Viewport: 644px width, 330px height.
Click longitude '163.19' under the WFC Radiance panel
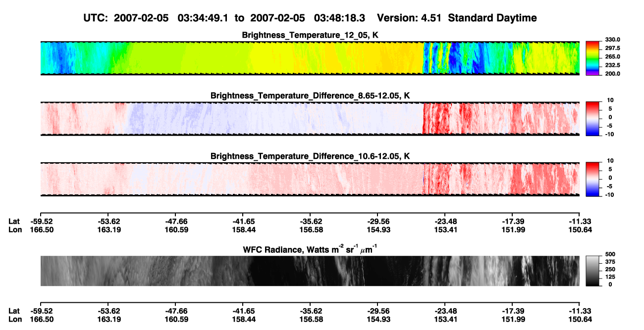pos(107,320)
